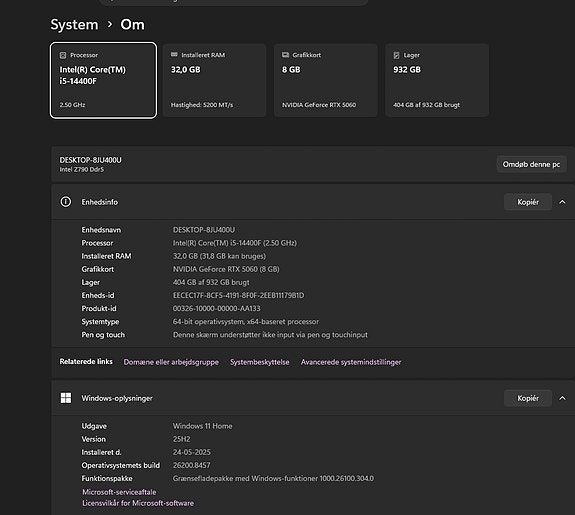Image resolution: width=575 pixels, height=515 pixels.
Task: Click the breadcrumb arrow after System
Action: (110, 24)
